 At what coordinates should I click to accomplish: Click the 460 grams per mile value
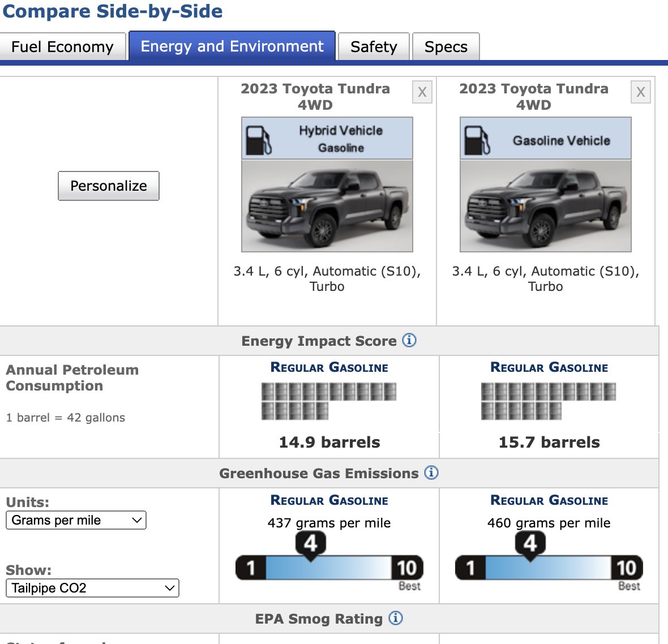pos(549,522)
